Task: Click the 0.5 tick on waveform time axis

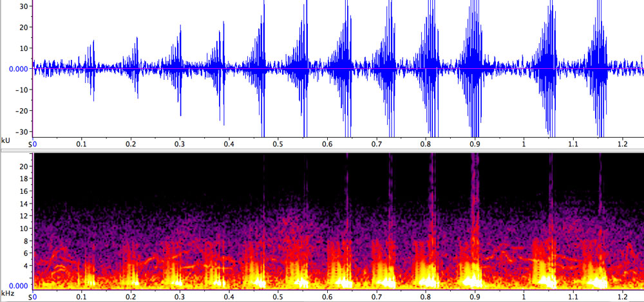Action: 278,144
